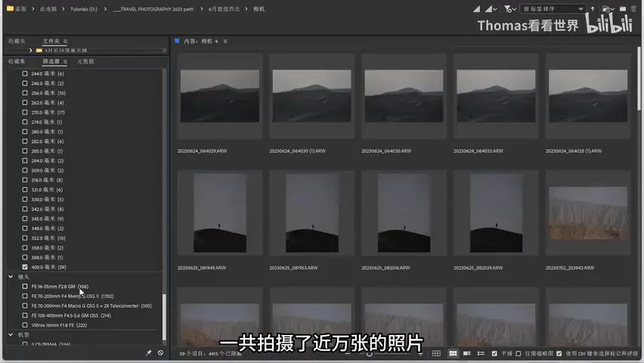Click the trash delete icon
644x363 pixels.
(x=633, y=9)
